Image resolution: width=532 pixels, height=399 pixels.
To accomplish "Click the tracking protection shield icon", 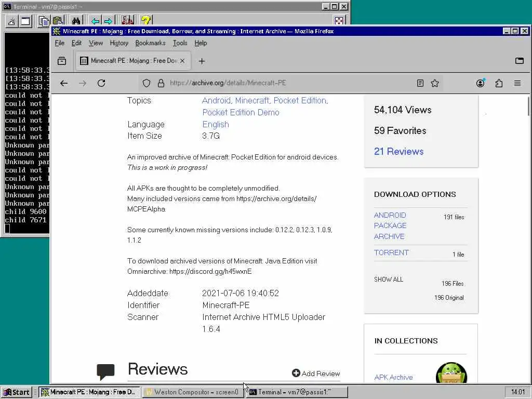I will point(146,83).
